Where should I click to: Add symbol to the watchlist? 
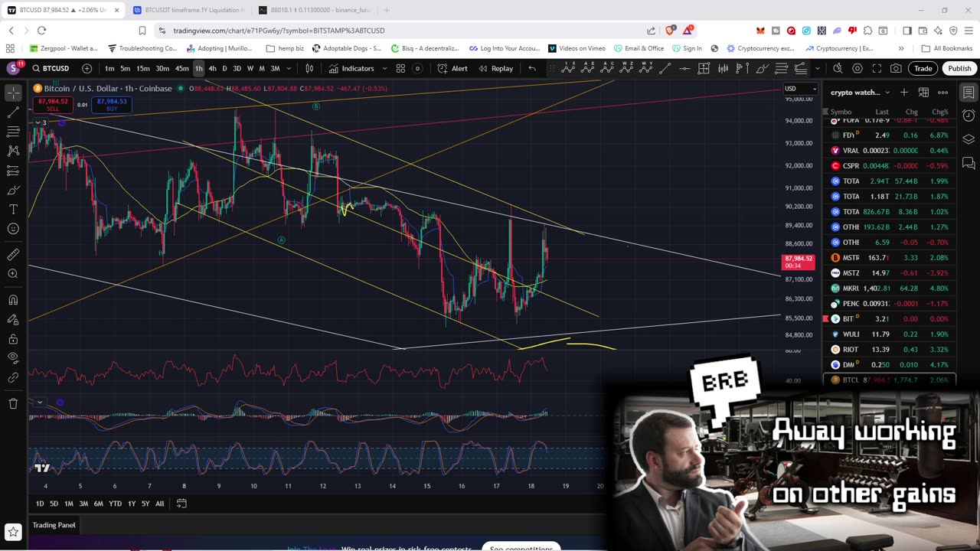pos(904,93)
